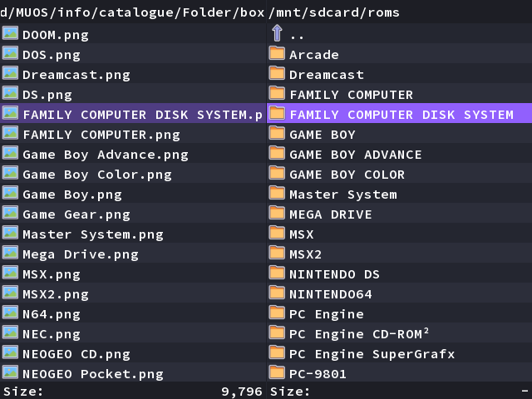Select the PC Engine SuperGrafx folder
This screenshot has height=399, width=532.
pyautogui.click(x=399, y=352)
